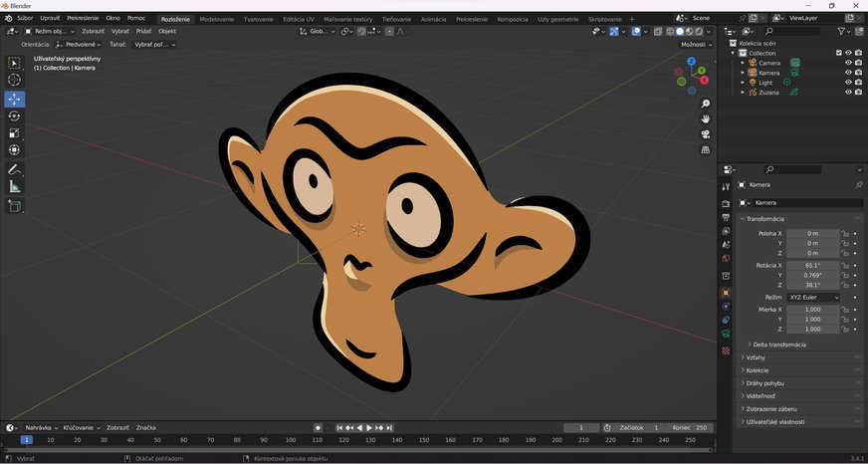Pick the Annotate pencil tool
Viewport: 868px width, 464px height.
point(14,170)
